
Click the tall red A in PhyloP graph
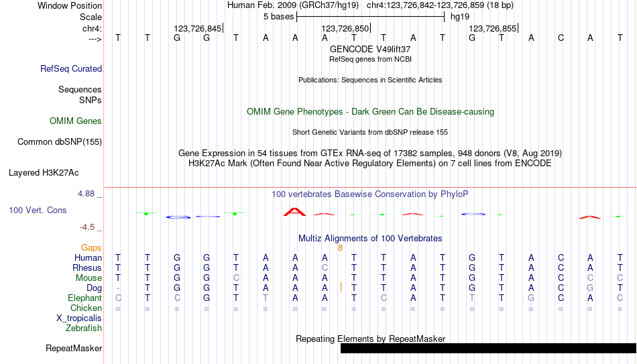click(x=294, y=212)
